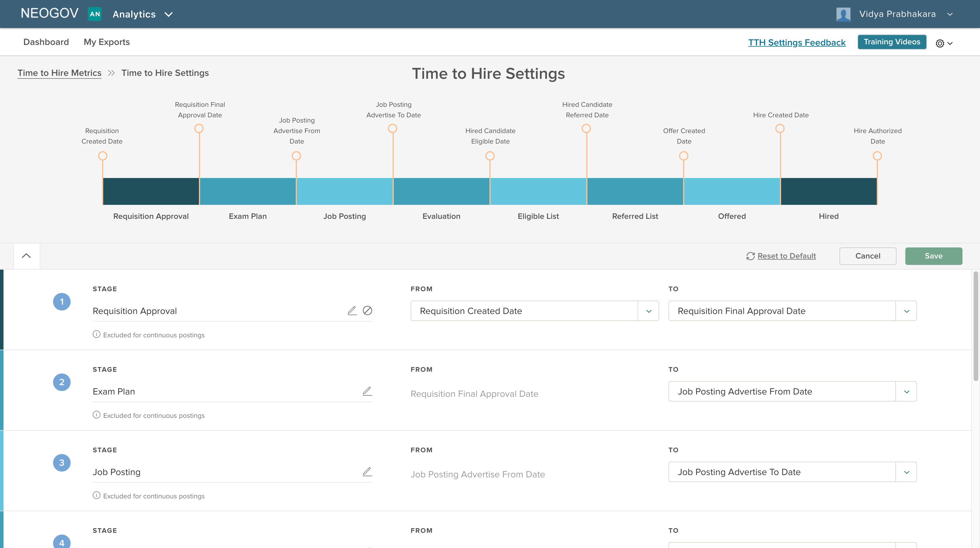The image size is (980, 548).
Task: Expand the Vidya Prabhakara account menu arrow
Action: pyautogui.click(x=950, y=15)
